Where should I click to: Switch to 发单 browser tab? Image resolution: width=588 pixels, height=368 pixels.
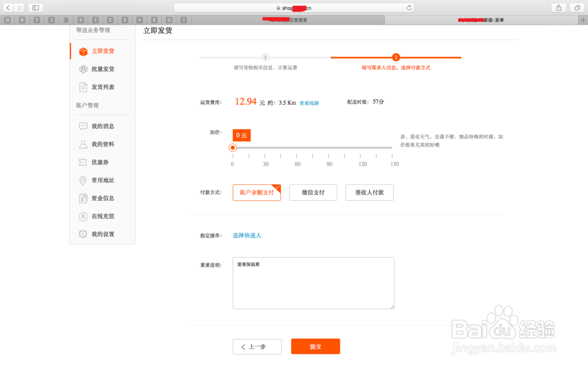[482, 20]
